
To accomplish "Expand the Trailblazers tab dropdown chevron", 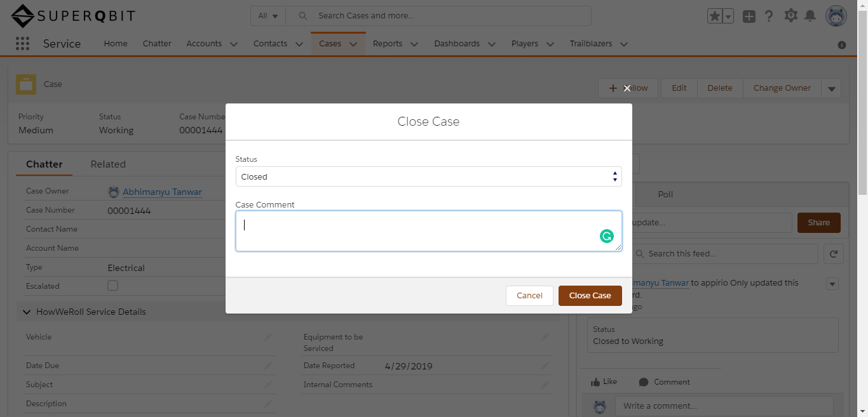I will (624, 44).
